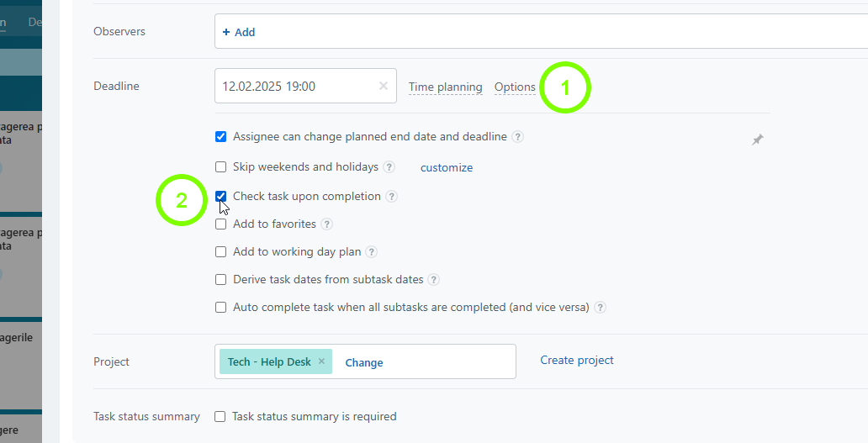Viewport: 868px width, 443px height.
Task: Toggle Check task upon completion checkbox
Action: 221,197
